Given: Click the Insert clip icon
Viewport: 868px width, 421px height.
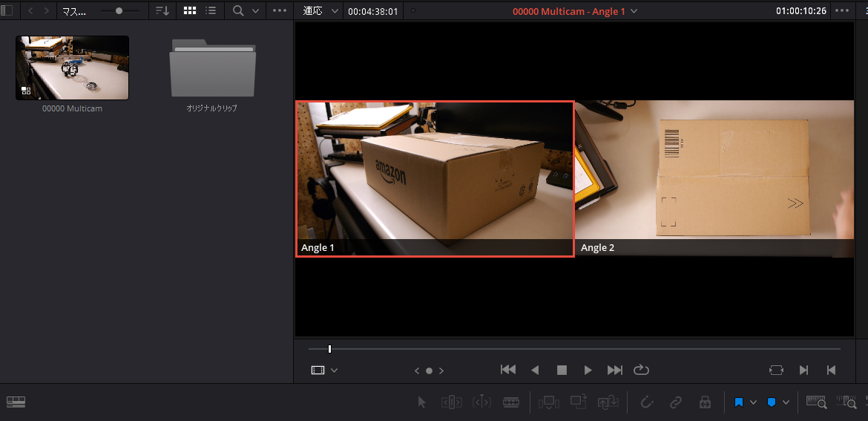Looking at the screenshot, I should pos(548,402).
